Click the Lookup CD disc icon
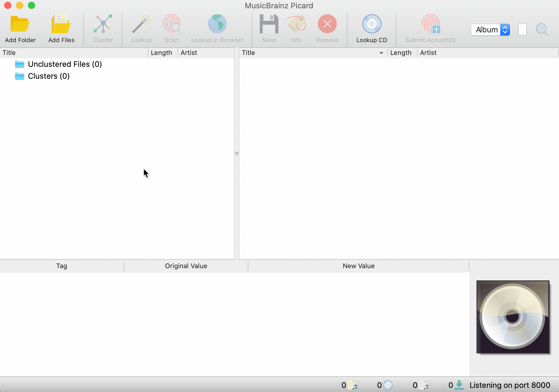The height and width of the screenshot is (392, 559). [x=372, y=24]
